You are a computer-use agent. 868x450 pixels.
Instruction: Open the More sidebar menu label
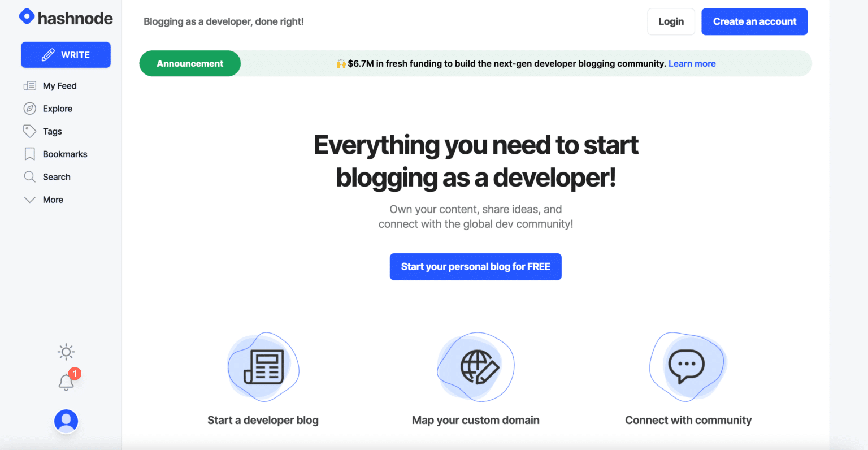coord(53,200)
